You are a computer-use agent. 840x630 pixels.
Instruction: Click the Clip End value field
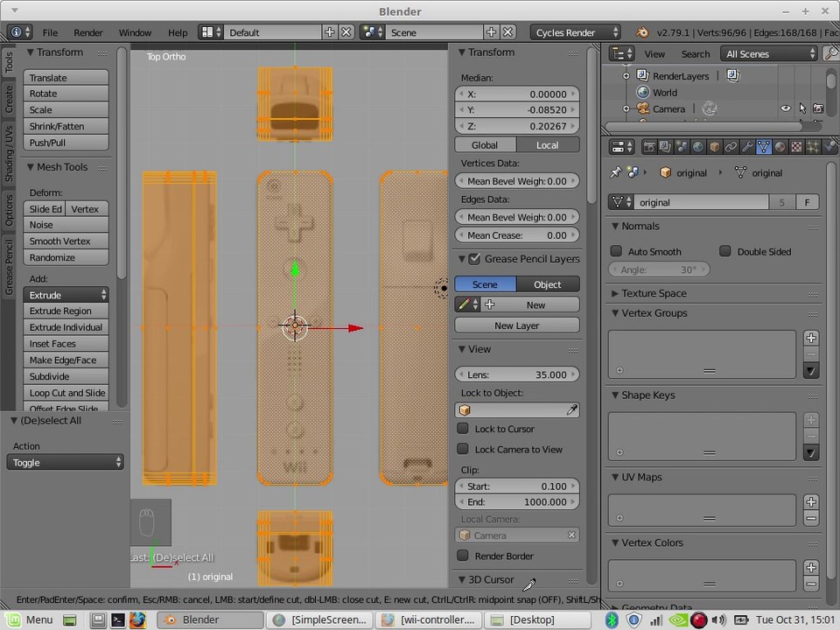[x=517, y=502]
